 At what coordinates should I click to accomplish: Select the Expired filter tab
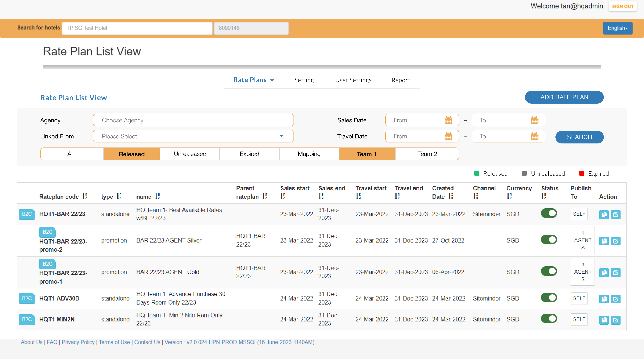click(250, 154)
